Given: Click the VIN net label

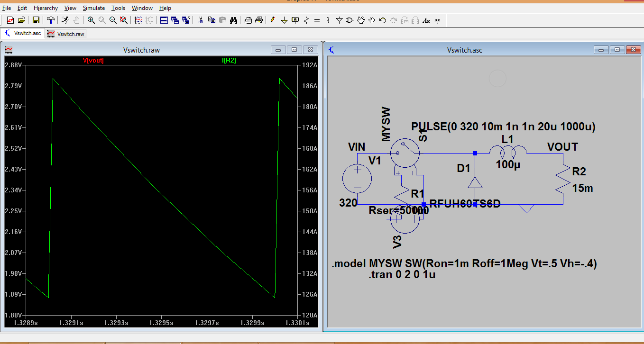Looking at the screenshot, I should [x=357, y=147].
